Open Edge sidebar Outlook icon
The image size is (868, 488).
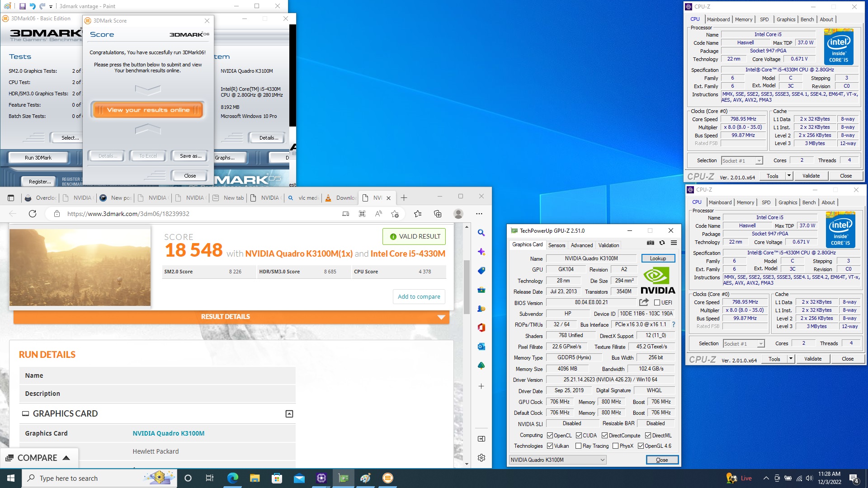click(x=481, y=347)
